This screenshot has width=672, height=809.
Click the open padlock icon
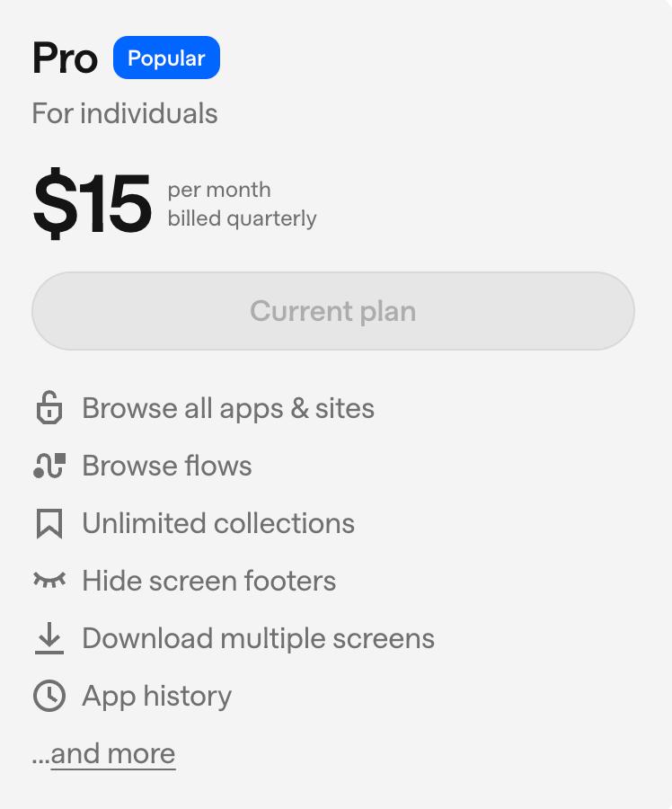(49, 408)
